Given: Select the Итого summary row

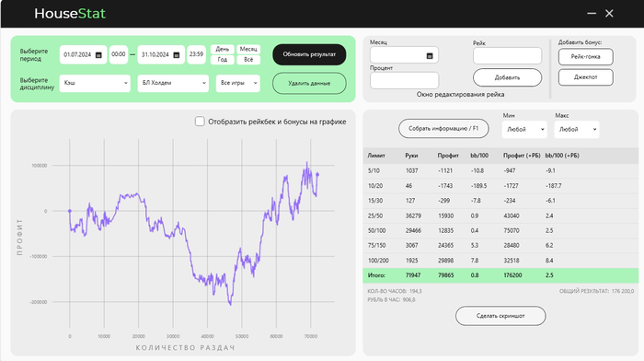Looking at the screenshot, I should pos(500,275).
